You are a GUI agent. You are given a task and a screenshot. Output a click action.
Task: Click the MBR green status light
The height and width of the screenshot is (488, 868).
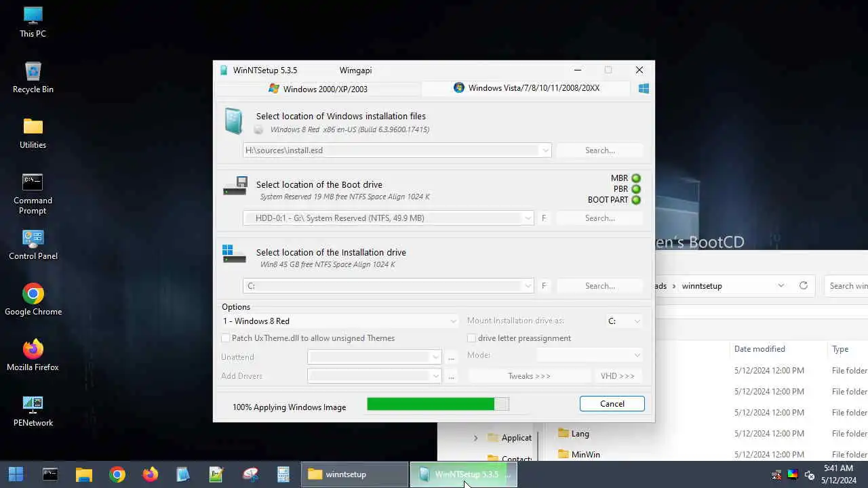point(636,178)
